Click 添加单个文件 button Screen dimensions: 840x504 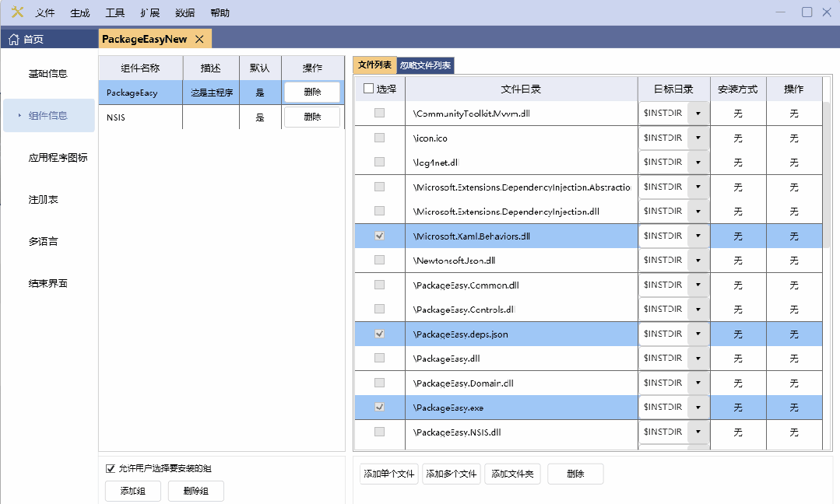(x=389, y=474)
